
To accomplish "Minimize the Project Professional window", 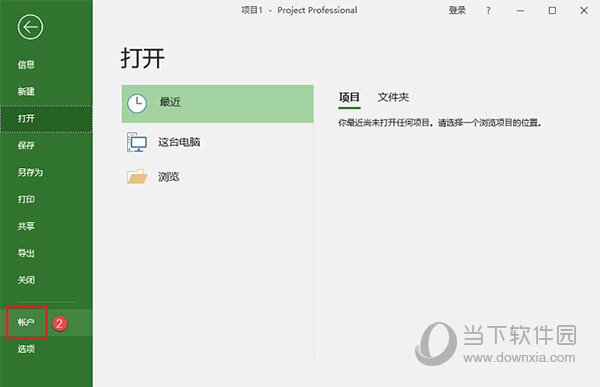I will [x=520, y=11].
